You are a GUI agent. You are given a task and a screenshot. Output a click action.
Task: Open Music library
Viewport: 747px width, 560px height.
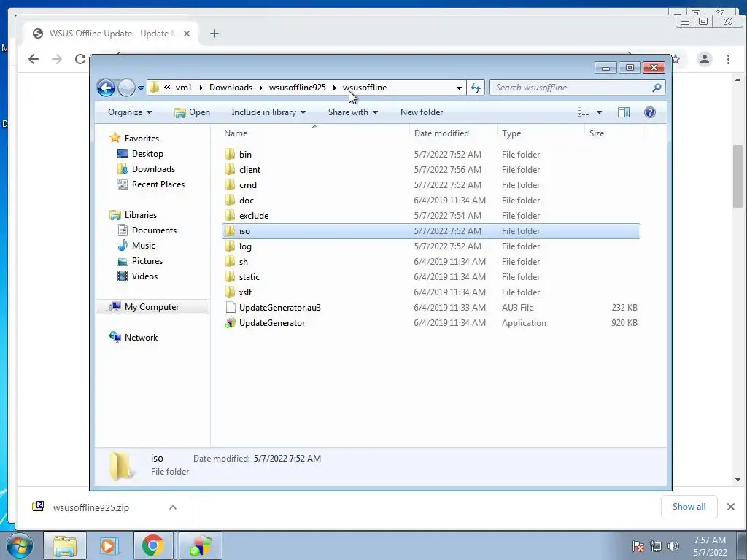pos(144,246)
